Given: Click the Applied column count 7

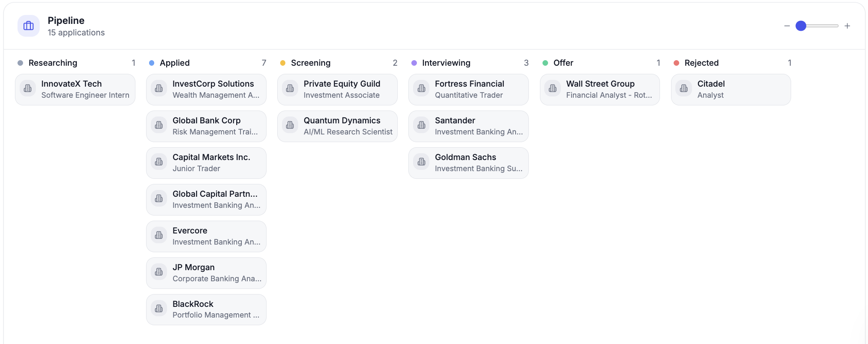Looking at the screenshot, I should [x=264, y=63].
